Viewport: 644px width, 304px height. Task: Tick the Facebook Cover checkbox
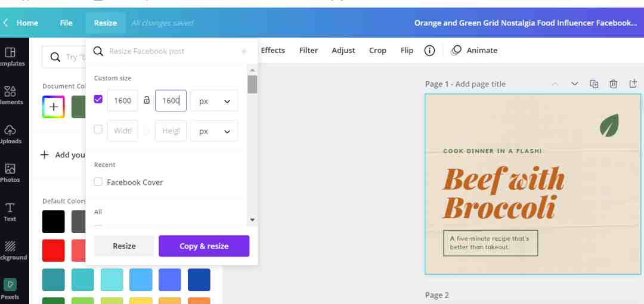coord(98,182)
